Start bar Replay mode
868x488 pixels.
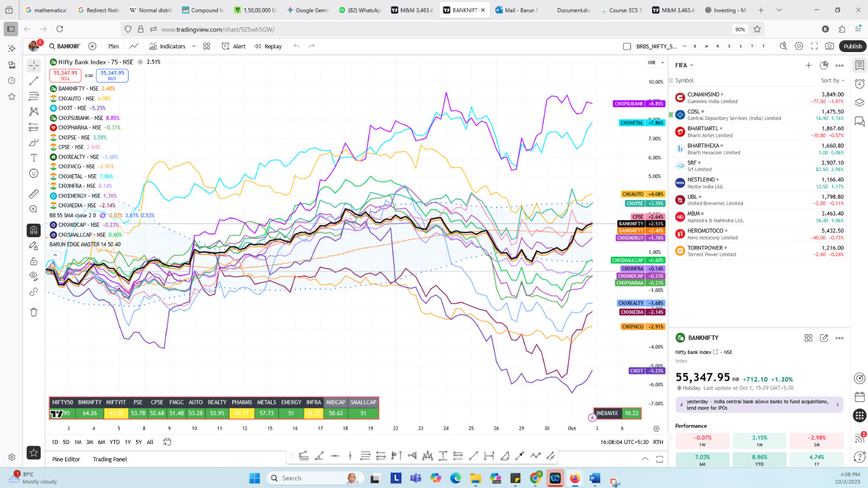pos(268,46)
